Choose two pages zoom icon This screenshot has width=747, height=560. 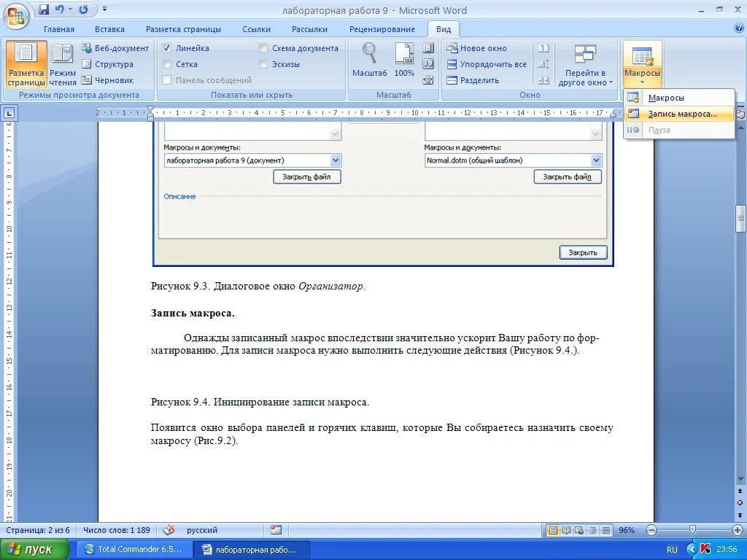tap(428, 64)
